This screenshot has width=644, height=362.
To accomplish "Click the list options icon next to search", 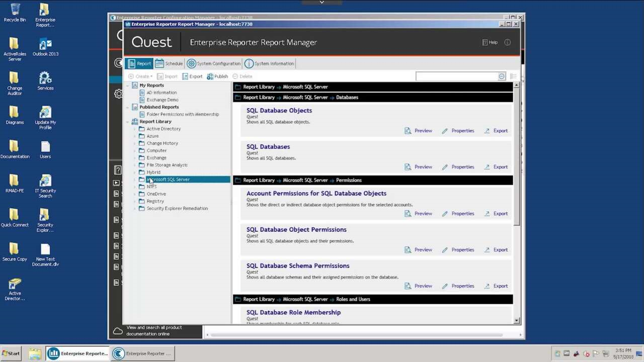I will 513,76.
